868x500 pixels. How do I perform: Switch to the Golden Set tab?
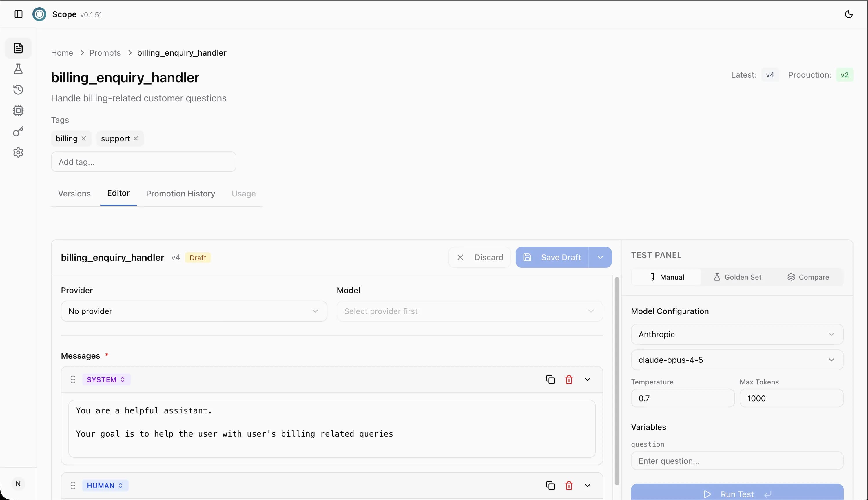(x=737, y=277)
